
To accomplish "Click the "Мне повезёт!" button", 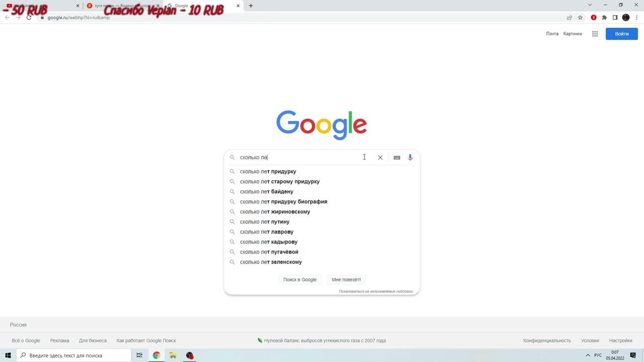I will (x=346, y=280).
